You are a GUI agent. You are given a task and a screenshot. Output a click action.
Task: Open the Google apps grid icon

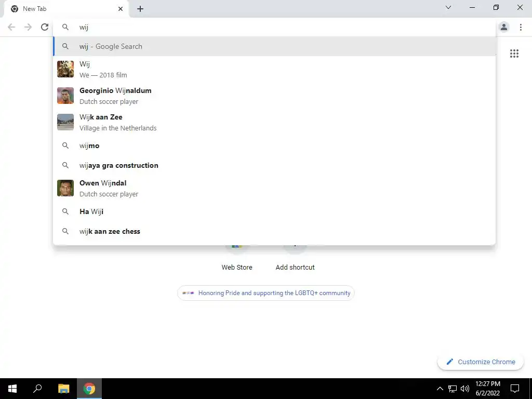point(514,54)
